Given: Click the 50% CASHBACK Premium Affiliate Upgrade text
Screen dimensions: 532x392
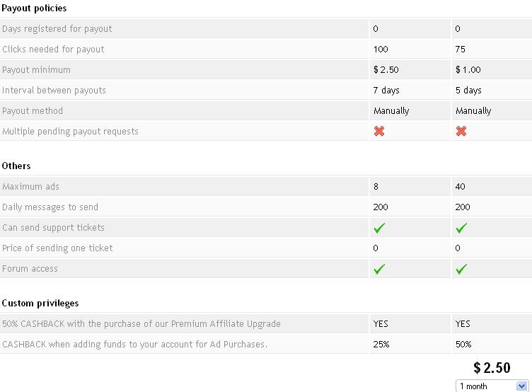Looking at the screenshot, I should click(x=141, y=324).
